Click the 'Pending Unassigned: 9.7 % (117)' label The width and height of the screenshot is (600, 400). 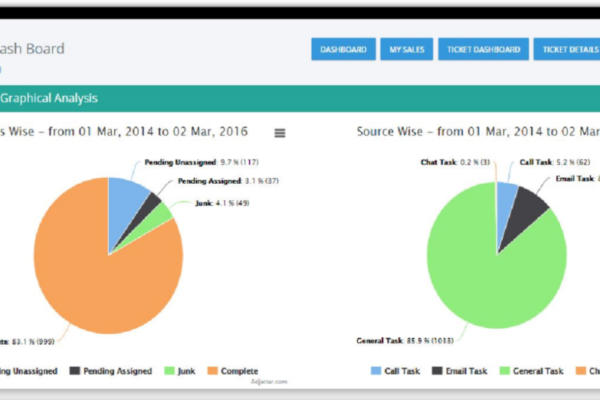click(x=201, y=162)
